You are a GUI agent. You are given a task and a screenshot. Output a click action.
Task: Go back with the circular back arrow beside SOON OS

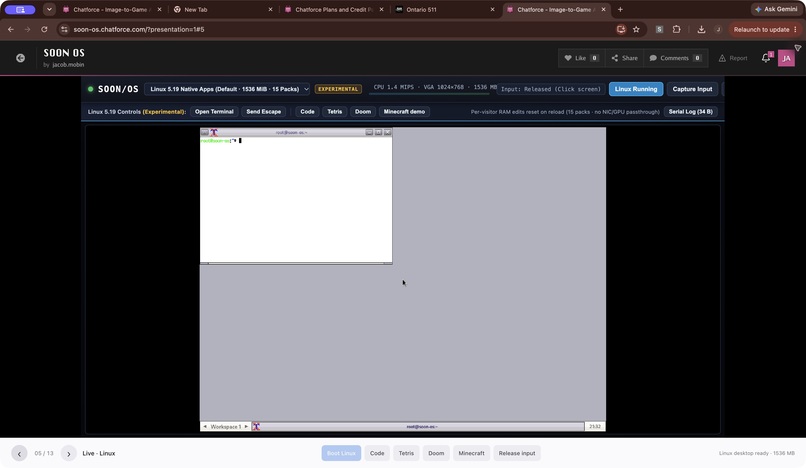pyautogui.click(x=21, y=58)
